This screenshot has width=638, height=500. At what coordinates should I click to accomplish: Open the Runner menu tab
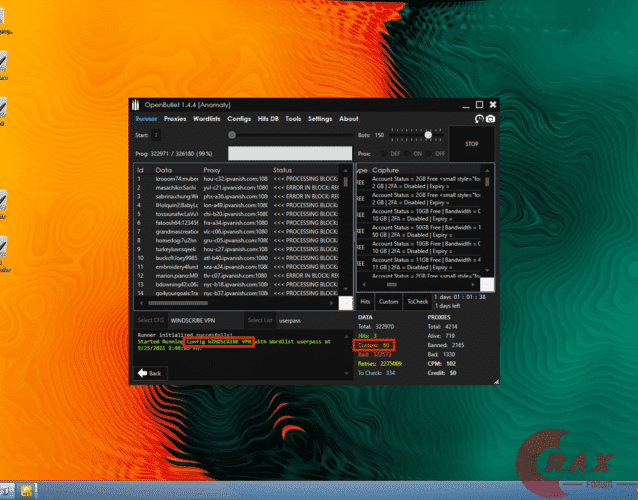tap(146, 119)
